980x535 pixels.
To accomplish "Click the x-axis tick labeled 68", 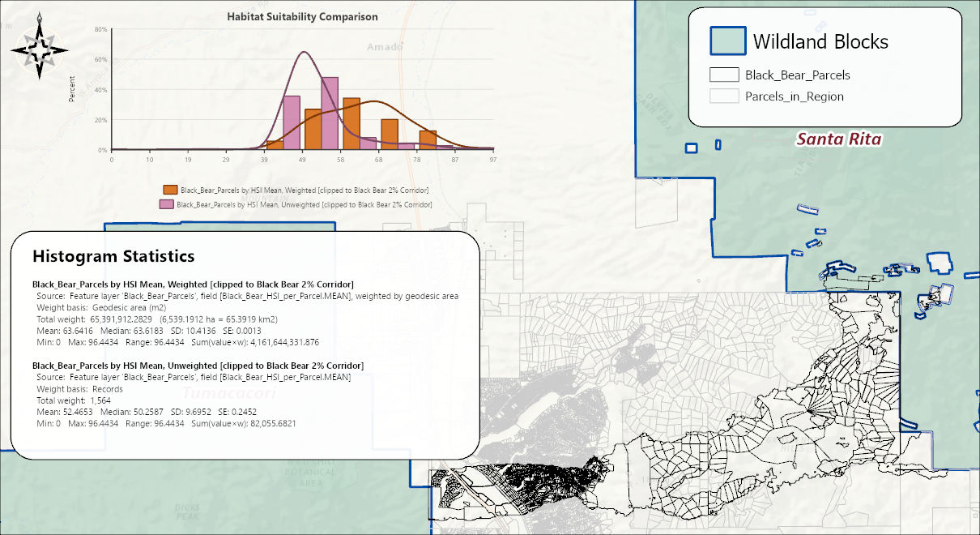I will (x=379, y=160).
